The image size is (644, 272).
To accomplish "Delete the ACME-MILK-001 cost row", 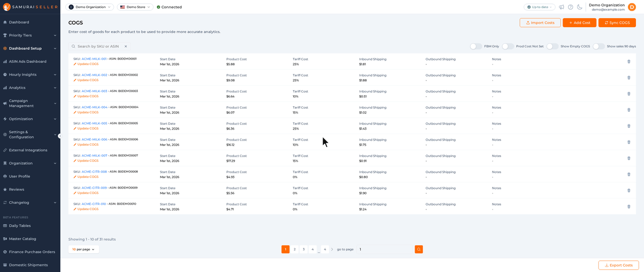I will tap(628, 61).
